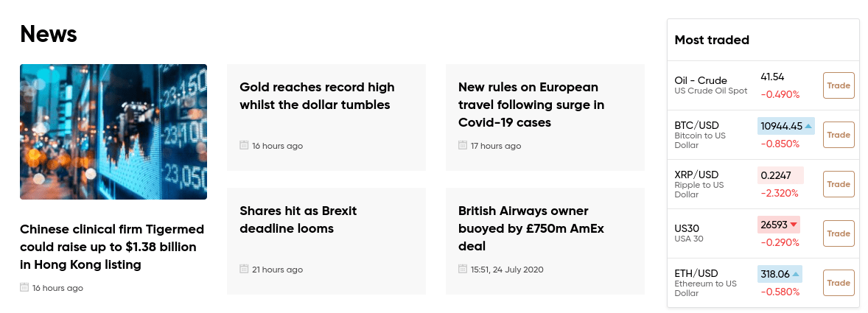Read Shares hit as Brexit deadline looms
Viewport: 868px width, 313px height.
(298, 219)
